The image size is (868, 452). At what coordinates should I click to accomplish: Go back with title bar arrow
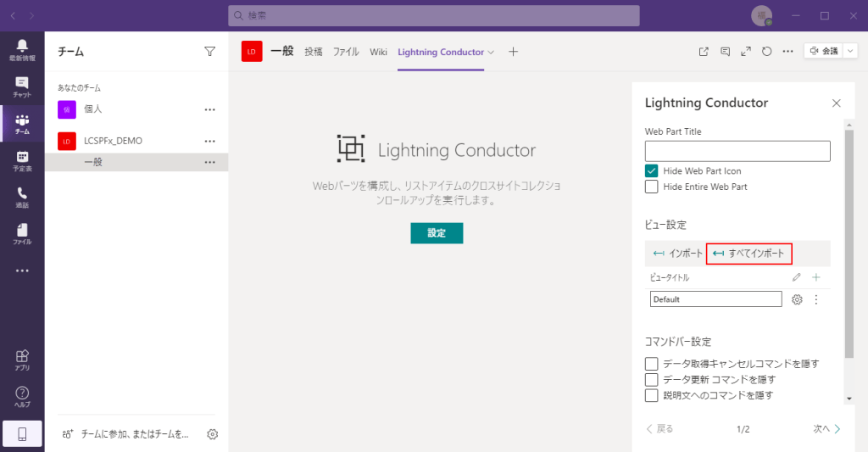pos(13,15)
